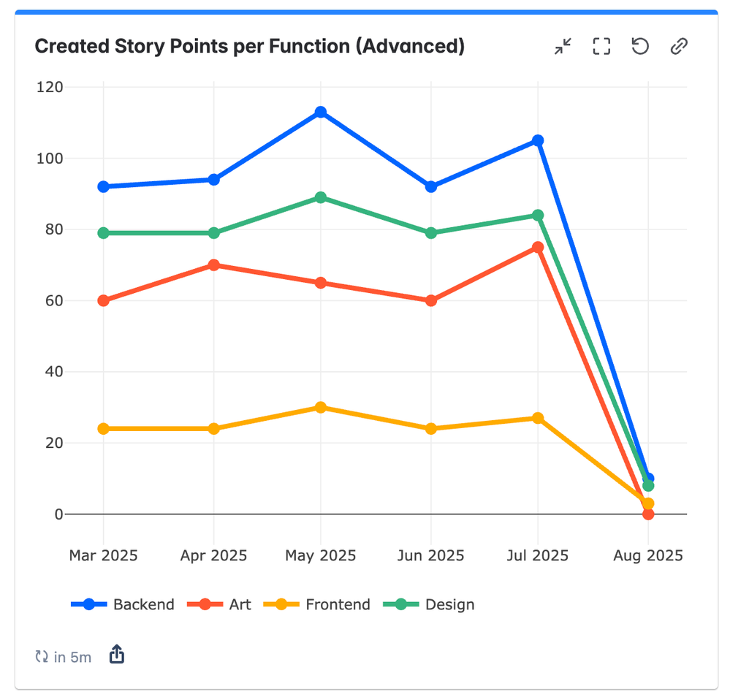Select the Backend peak point at May 2025
Image resolution: width=730 pixels, height=700 pixels.
pos(320,111)
